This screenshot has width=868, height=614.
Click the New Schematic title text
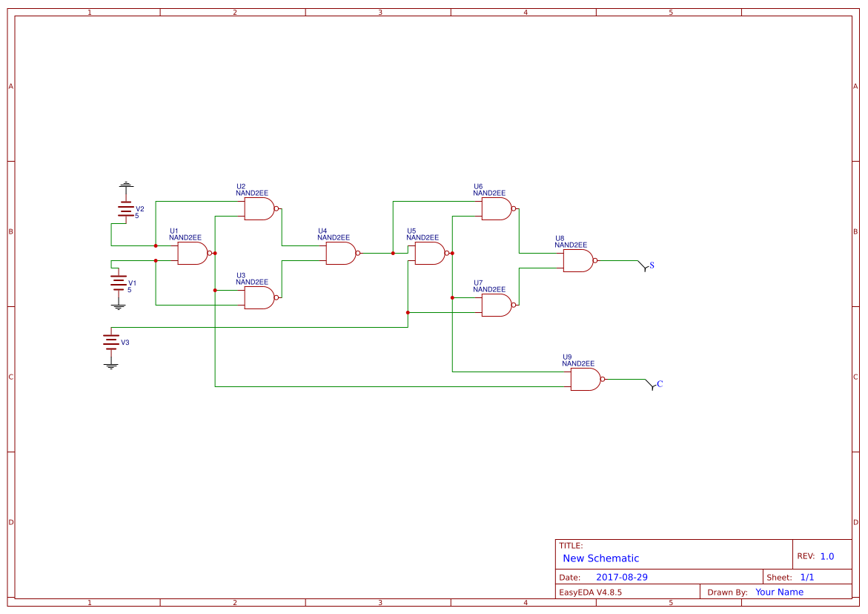600,558
